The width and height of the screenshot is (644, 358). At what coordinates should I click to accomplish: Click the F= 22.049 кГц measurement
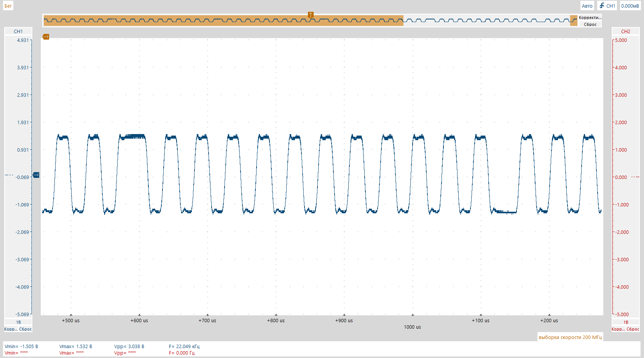pos(184,347)
